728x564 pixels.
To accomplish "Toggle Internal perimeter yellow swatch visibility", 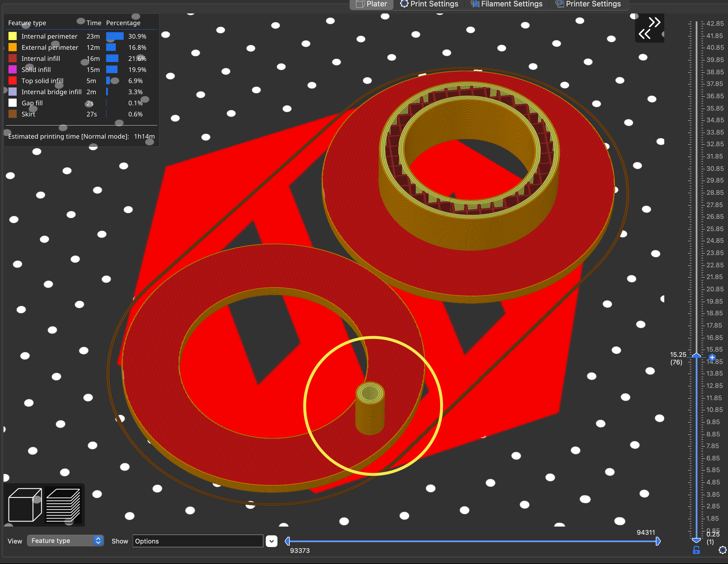I will [x=12, y=36].
